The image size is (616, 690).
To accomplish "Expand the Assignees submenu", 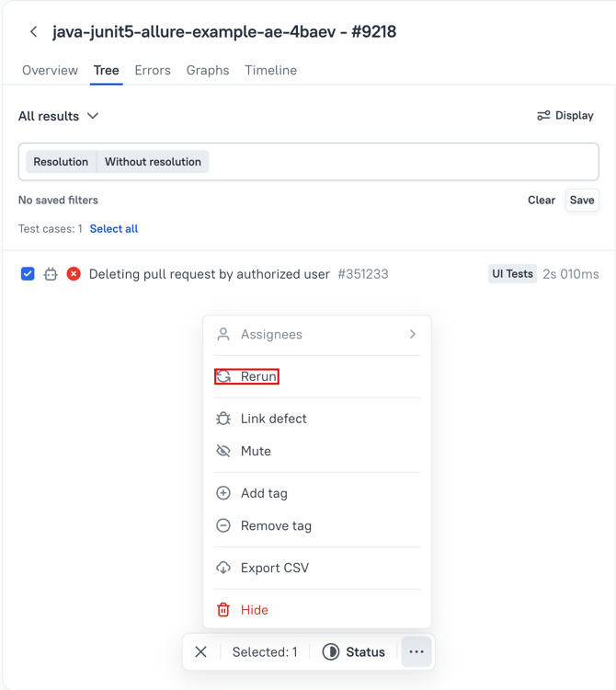I will pos(316,335).
